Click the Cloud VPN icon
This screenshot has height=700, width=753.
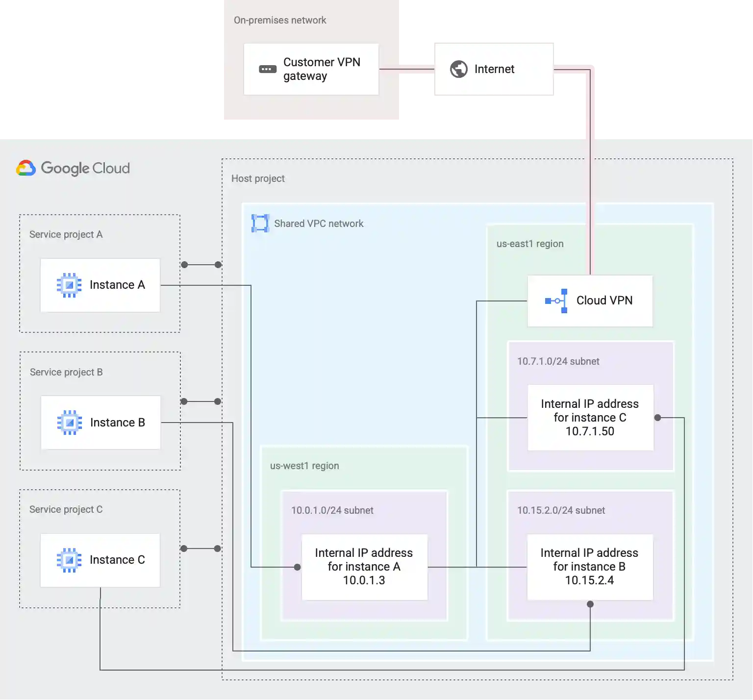pos(556,301)
